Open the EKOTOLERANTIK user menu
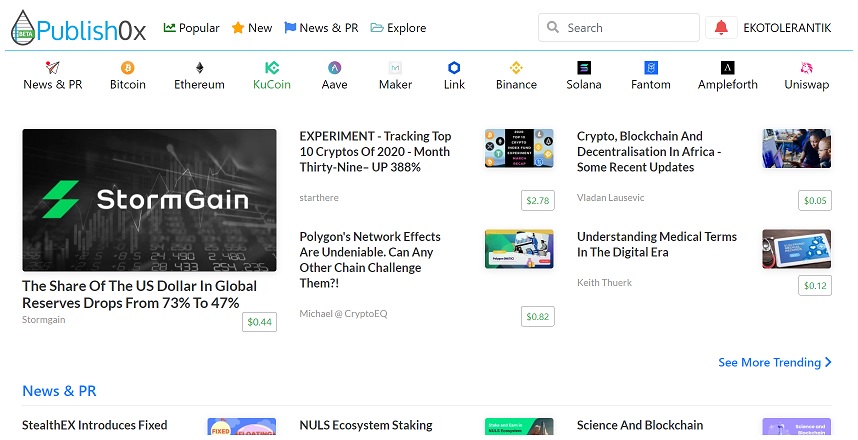 pyautogui.click(x=786, y=28)
